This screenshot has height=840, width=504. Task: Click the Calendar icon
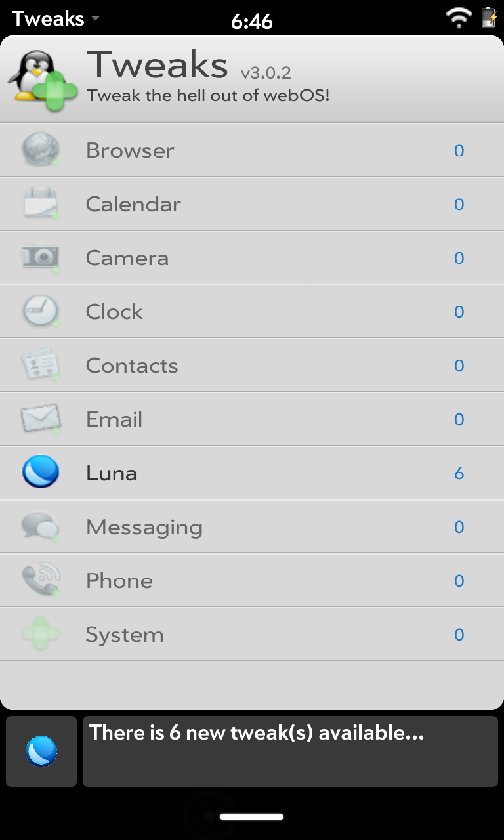click(x=41, y=204)
